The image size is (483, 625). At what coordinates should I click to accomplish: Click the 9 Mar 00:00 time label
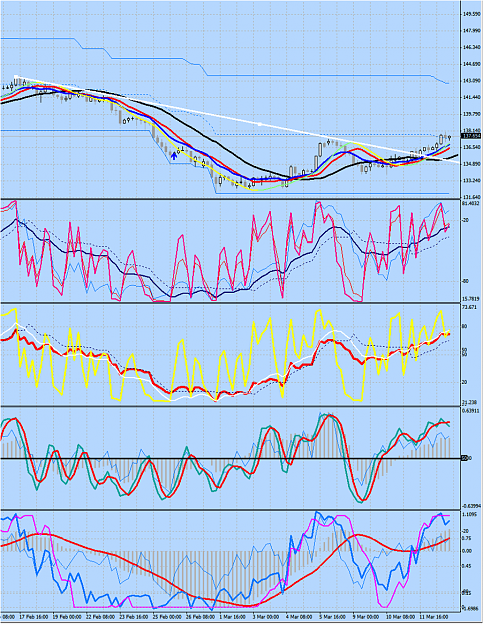pyautogui.click(x=365, y=617)
